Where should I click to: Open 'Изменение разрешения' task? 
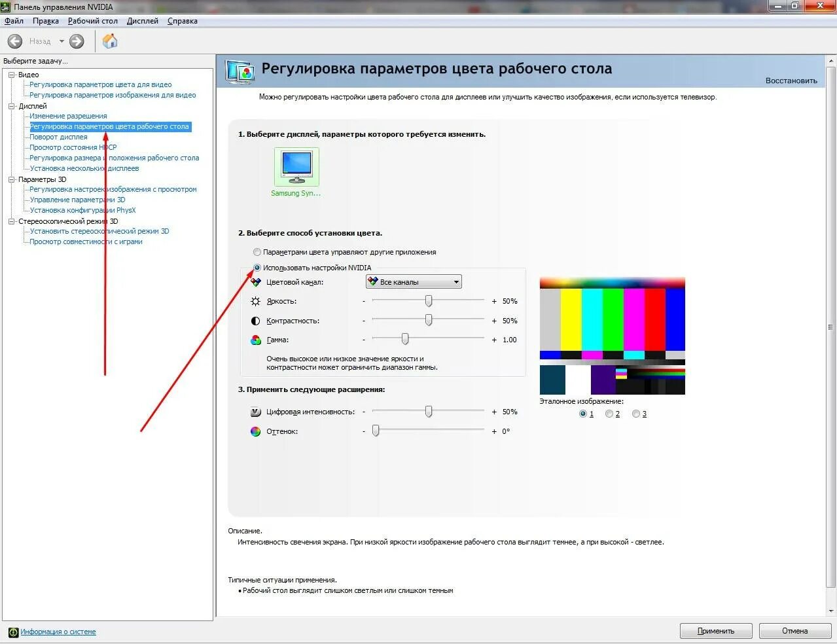[x=68, y=116]
